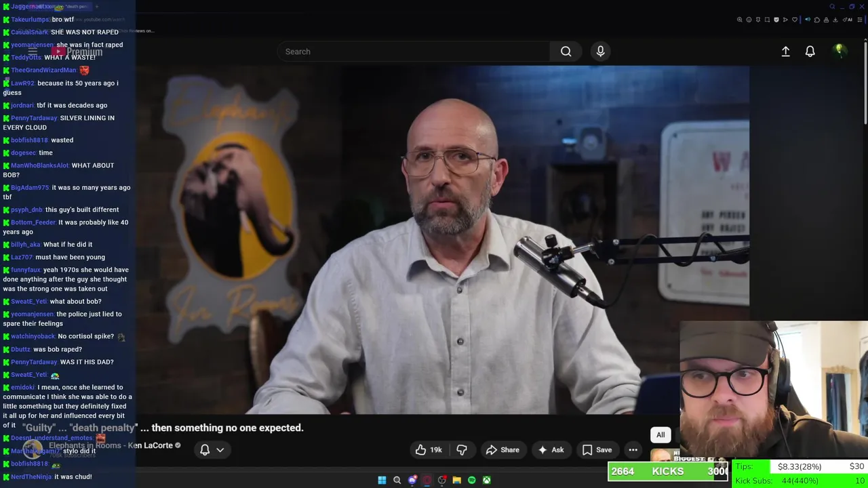Click the blue megaphone browser toolbar icon
This screenshot has width=868, height=488.
point(808,20)
